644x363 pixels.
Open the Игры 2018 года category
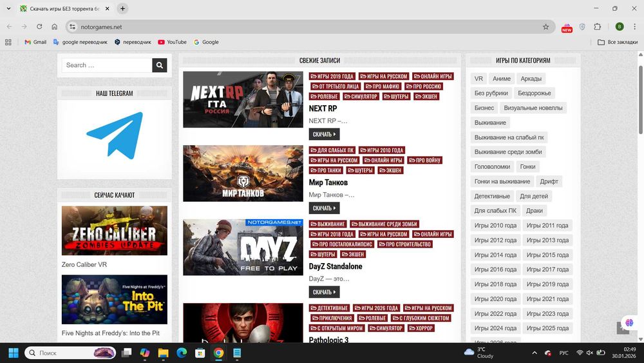(x=495, y=284)
